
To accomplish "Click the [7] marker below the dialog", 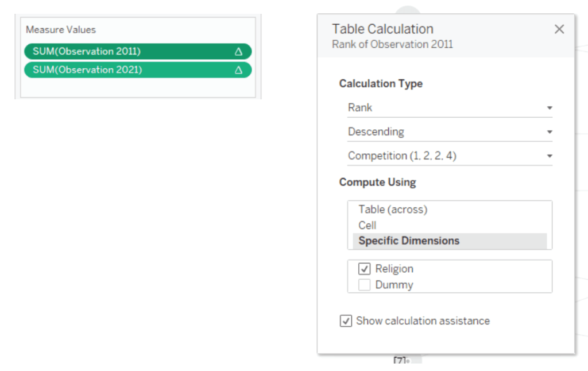I will point(400,360).
